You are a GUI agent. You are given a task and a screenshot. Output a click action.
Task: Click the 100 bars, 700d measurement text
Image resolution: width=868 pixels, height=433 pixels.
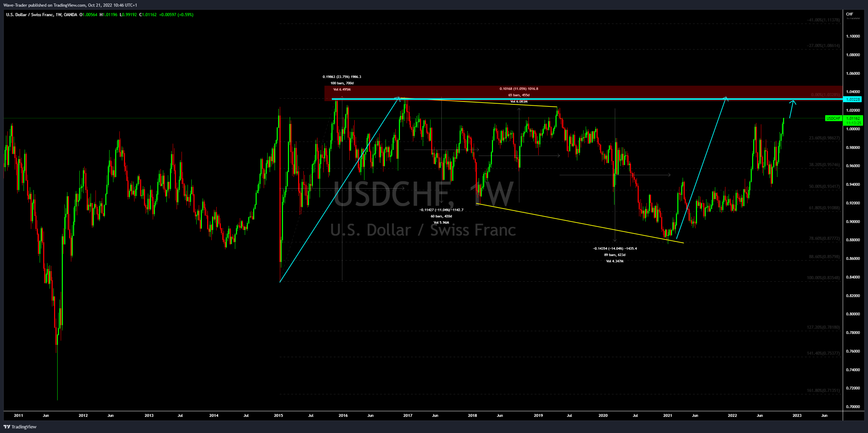(342, 83)
